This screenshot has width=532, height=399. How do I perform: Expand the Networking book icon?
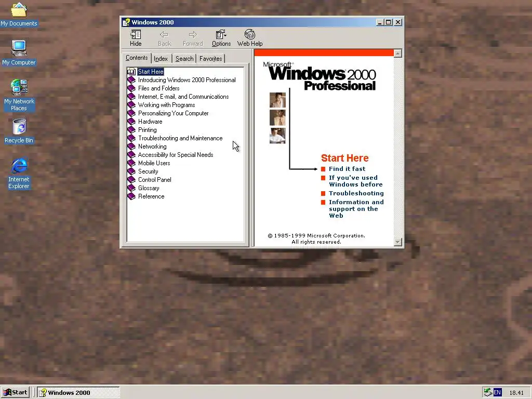(131, 147)
